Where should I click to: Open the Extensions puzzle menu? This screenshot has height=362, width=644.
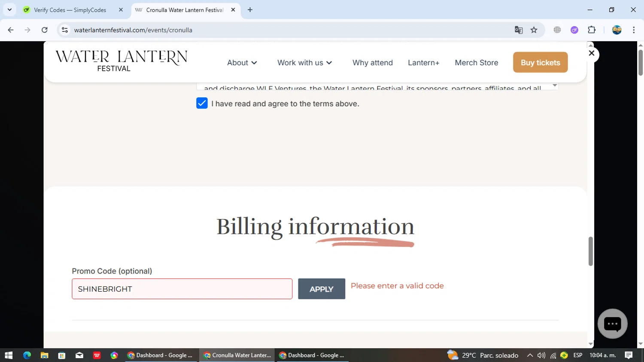[x=592, y=30]
